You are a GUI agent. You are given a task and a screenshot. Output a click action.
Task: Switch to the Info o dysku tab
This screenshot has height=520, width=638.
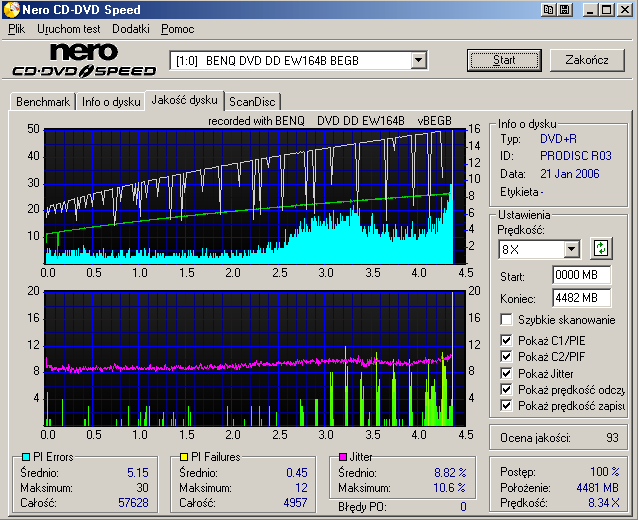[111, 102]
